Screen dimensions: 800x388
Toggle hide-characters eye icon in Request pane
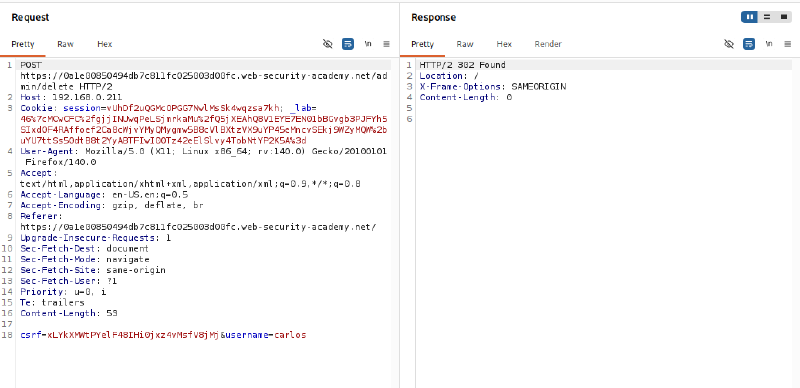(x=328, y=44)
